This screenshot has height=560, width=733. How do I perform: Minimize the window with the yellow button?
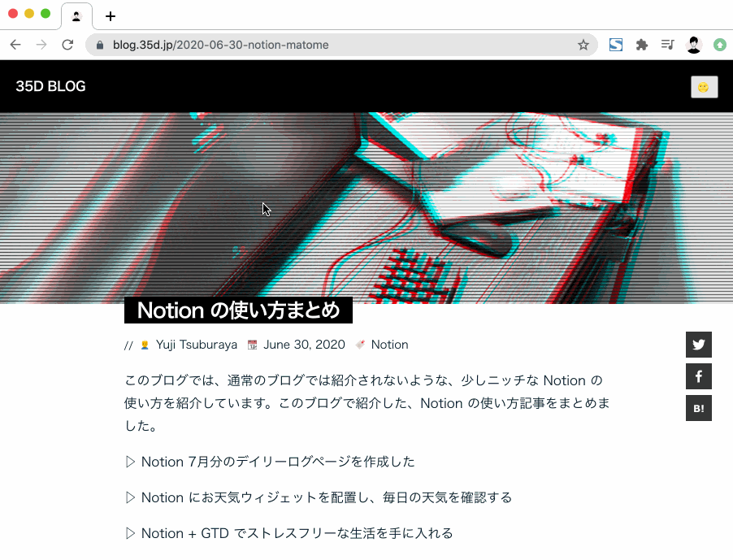coord(29,14)
